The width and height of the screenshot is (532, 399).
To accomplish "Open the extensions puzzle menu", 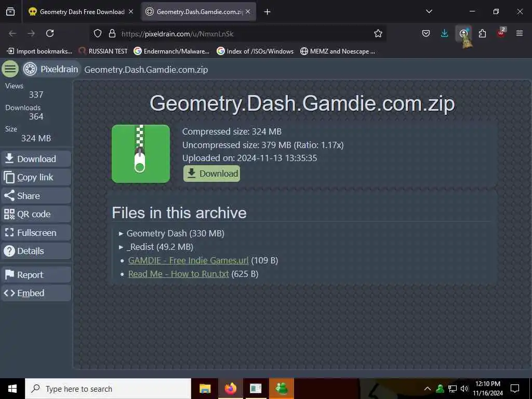I will click(482, 33).
